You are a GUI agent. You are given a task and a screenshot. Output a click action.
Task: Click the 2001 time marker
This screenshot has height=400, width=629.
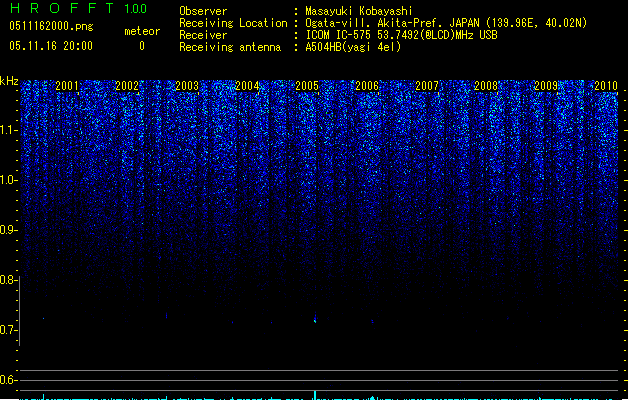point(67,85)
